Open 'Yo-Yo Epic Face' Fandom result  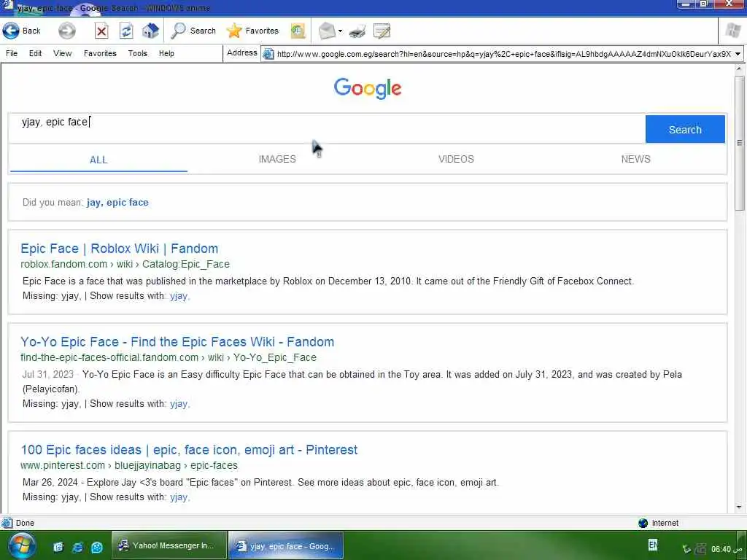pos(177,342)
